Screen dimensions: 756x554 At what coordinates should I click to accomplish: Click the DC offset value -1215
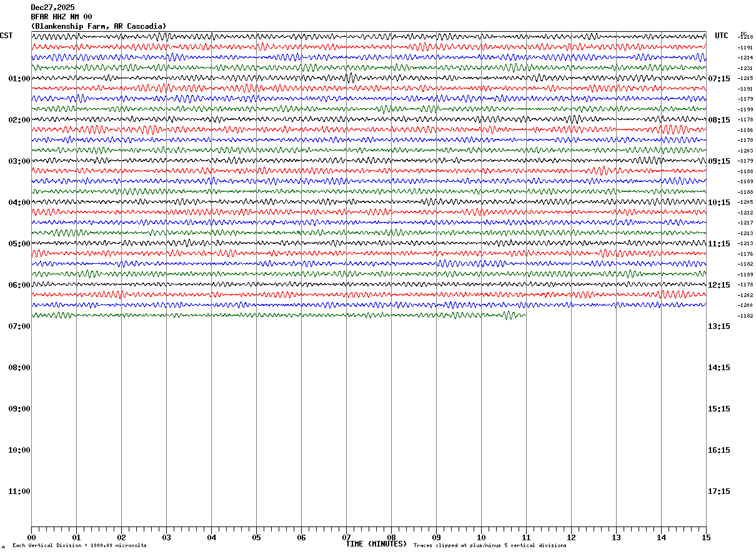tap(746, 79)
